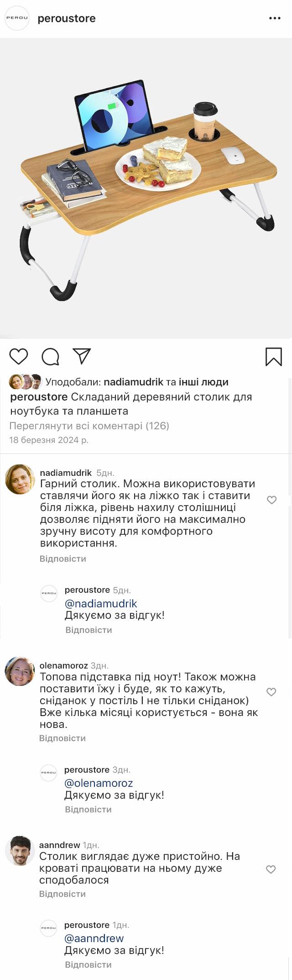Image resolution: width=292 pixels, height=980 pixels.
Task: Like olenamoroz's comment
Action: pos(271,692)
